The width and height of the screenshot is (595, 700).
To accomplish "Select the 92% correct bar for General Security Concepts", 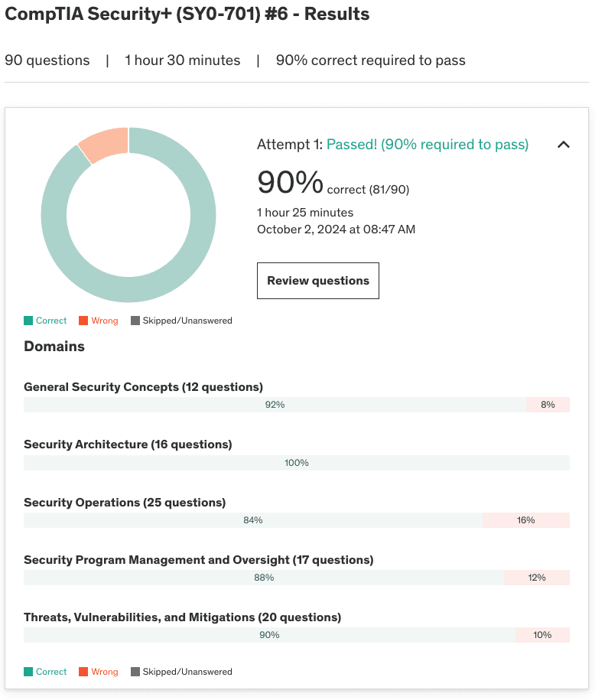I will coord(275,405).
